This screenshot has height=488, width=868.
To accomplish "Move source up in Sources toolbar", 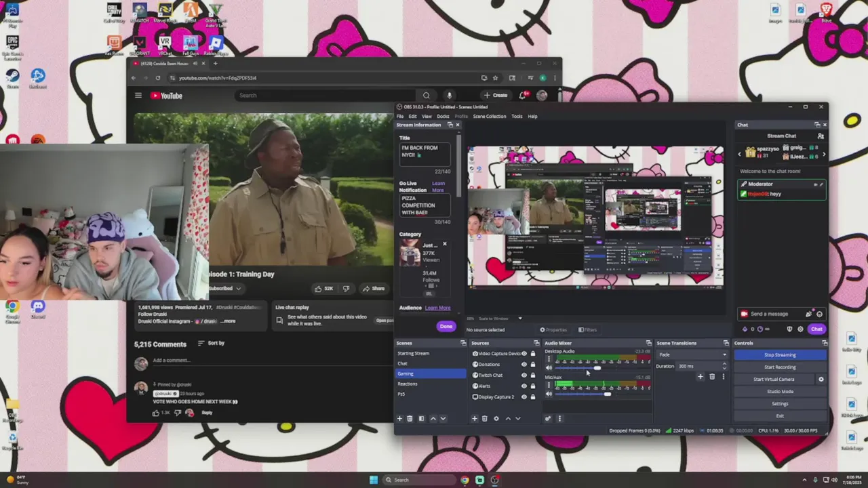I will coord(508,418).
